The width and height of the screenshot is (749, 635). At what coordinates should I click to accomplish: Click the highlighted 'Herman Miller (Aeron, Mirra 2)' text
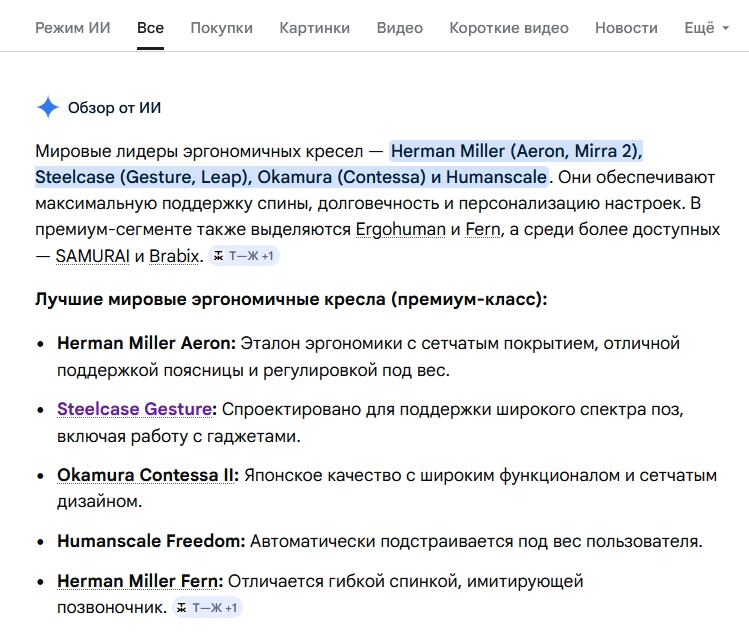point(516,152)
